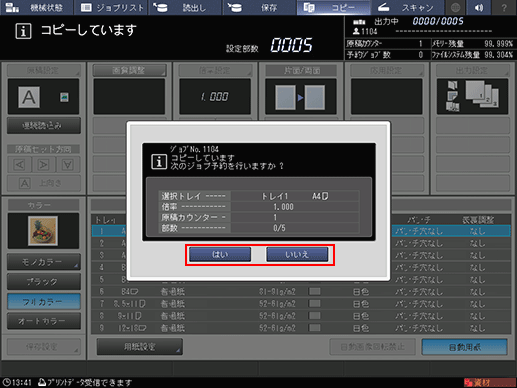Image resolution: width=517 pixels, height=388 pixels.
Task: Click the color swatch in tray 9 row
Action: point(315,328)
